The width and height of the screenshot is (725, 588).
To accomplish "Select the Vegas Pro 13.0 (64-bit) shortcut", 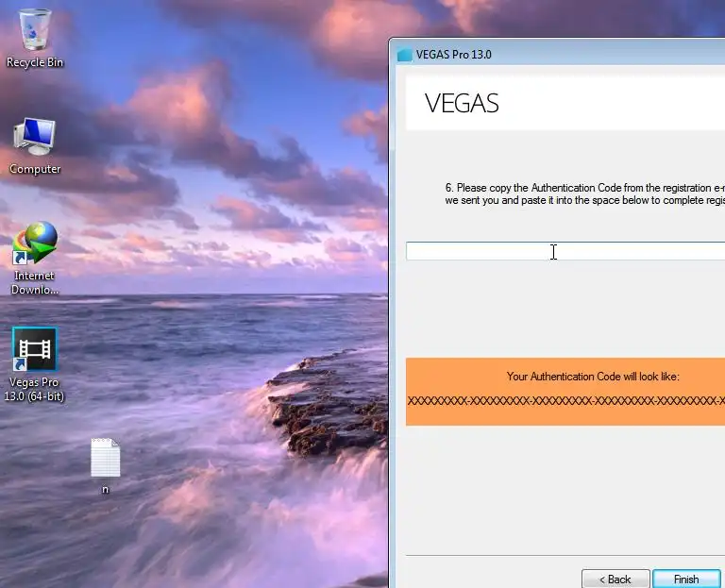I will 35,364.
